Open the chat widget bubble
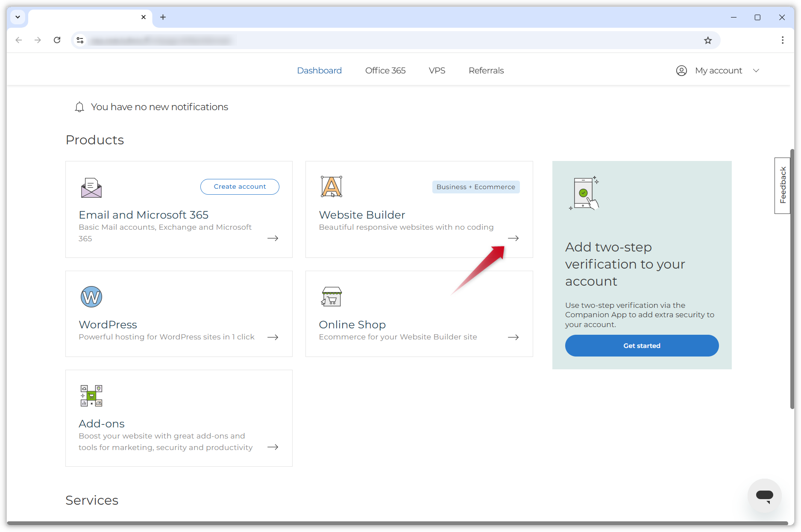The width and height of the screenshot is (801, 532). click(x=765, y=496)
